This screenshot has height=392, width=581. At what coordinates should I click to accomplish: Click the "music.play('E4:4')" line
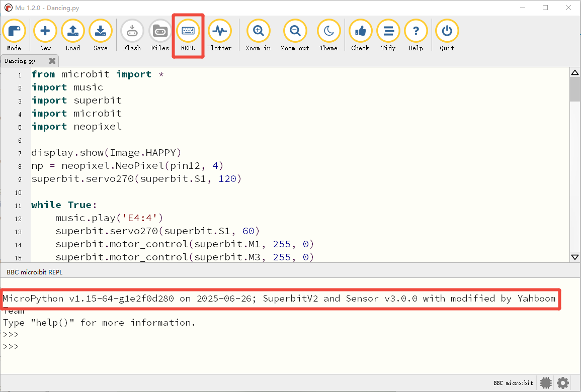tap(109, 218)
